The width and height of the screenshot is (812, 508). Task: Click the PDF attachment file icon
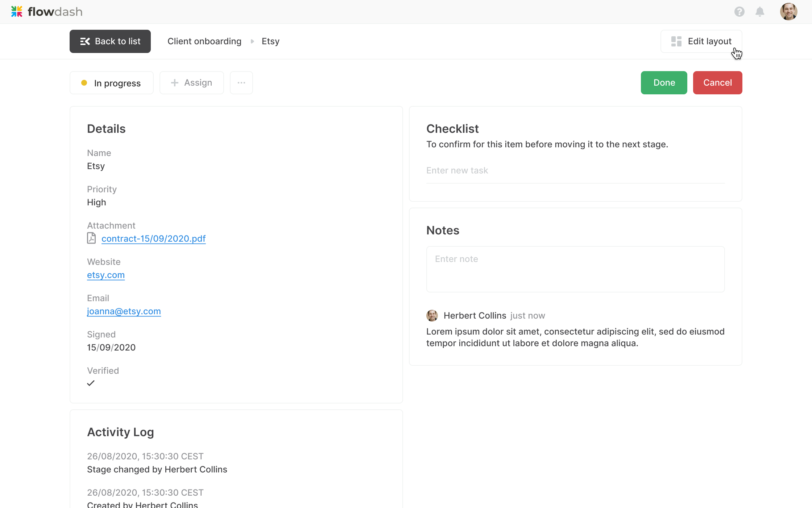[91, 238]
